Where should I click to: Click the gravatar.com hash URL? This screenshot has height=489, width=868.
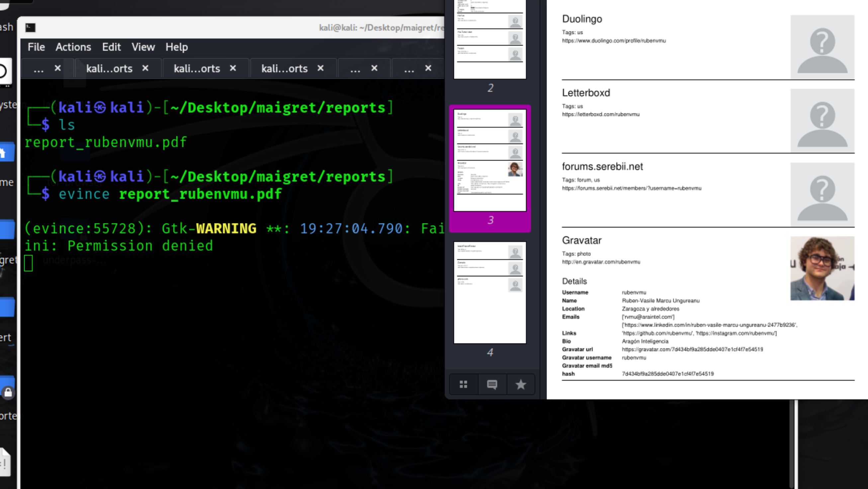(x=692, y=349)
